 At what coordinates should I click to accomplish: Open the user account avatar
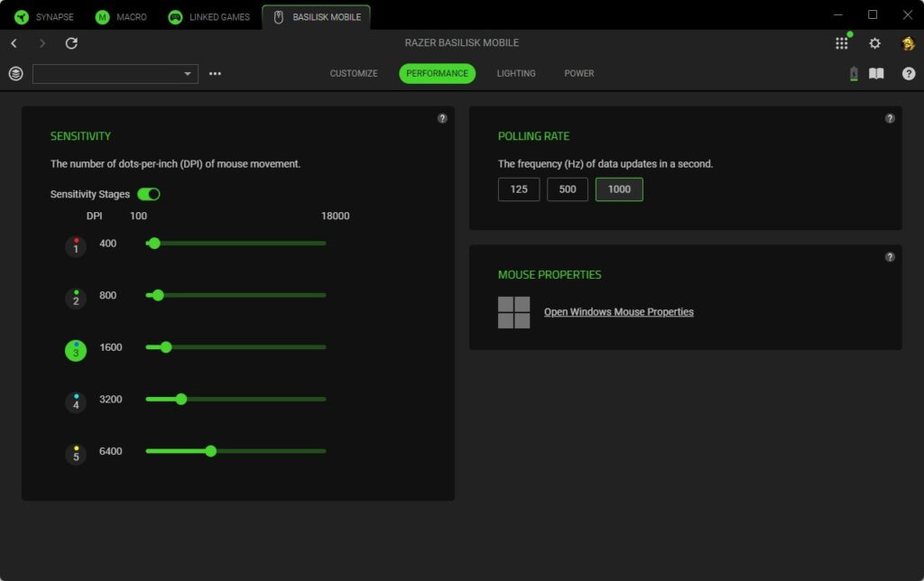tap(908, 43)
